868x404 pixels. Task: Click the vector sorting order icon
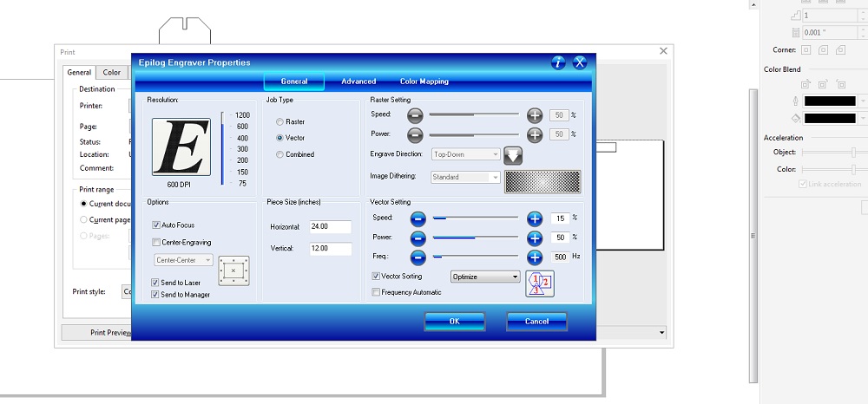tap(540, 283)
